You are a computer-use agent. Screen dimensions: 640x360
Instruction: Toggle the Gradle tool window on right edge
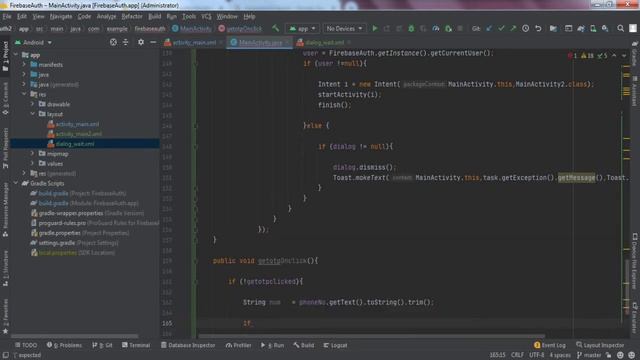pos(635,53)
